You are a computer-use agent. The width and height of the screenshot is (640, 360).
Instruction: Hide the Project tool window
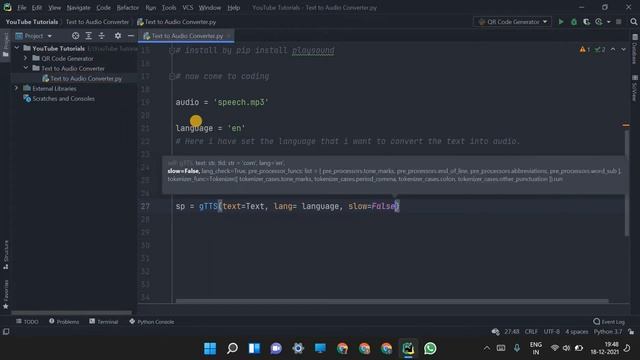[131, 36]
